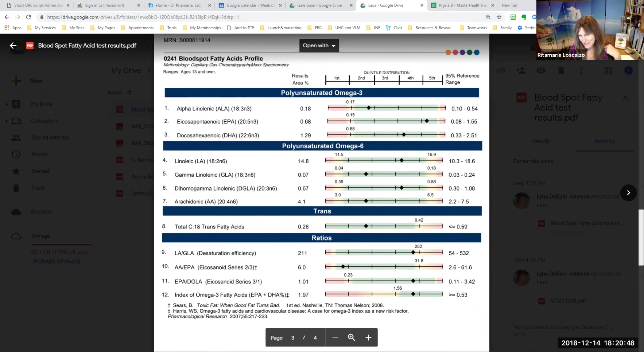Screen dimensions: 644x352
Task: Click the remove trash icon in Drive toolbar
Action: (561, 70)
